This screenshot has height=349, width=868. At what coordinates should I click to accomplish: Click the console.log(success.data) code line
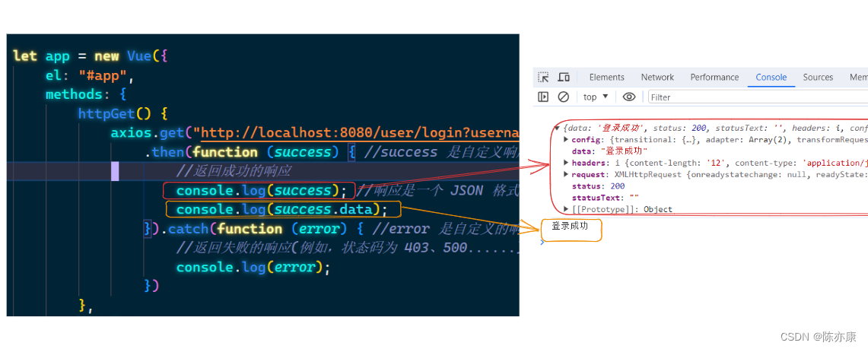click(x=281, y=210)
